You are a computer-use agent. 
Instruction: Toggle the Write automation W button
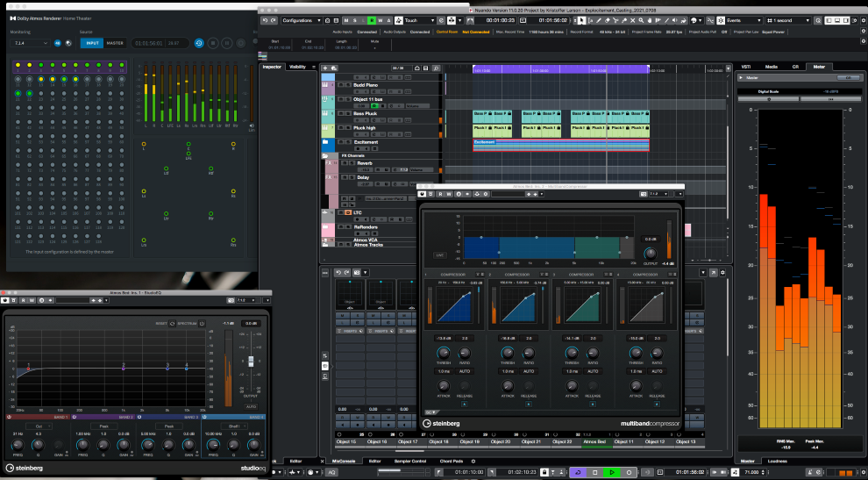(x=381, y=20)
